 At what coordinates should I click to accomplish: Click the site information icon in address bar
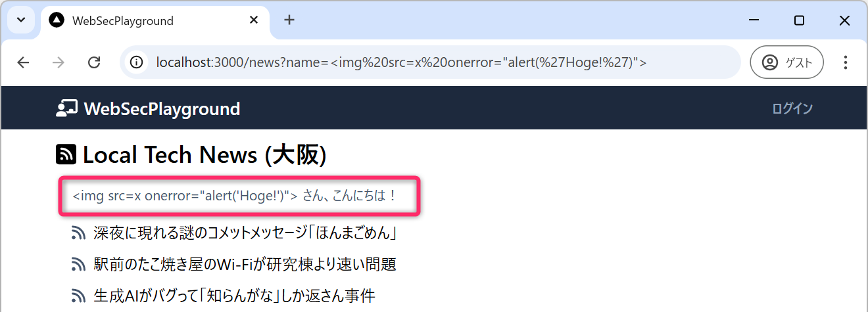click(137, 62)
